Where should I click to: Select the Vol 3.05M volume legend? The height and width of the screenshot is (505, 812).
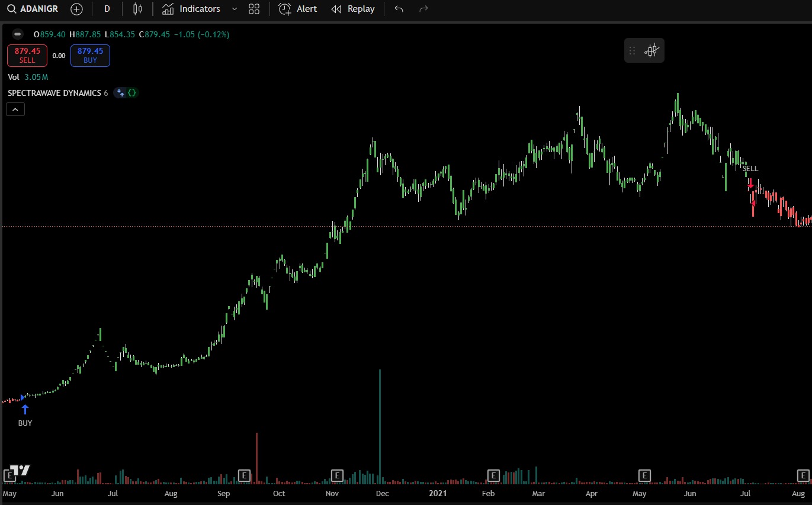click(x=28, y=77)
